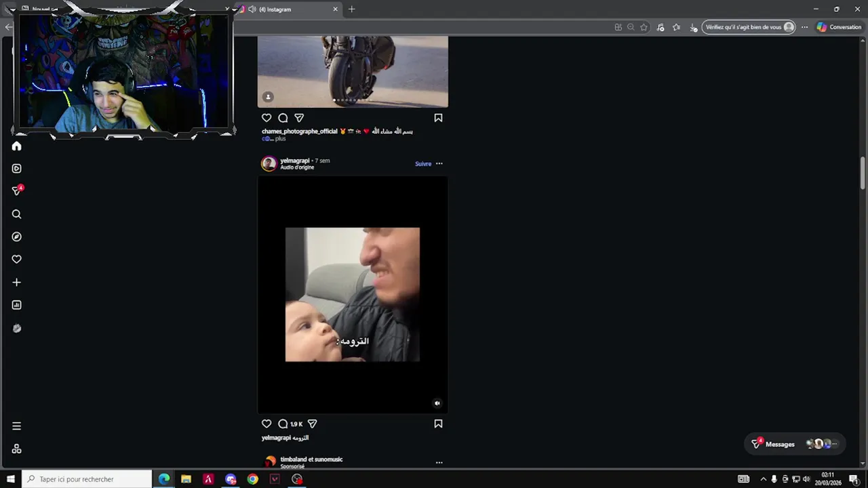Image resolution: width=868 pixels, height=488 pixels.
Task: Open the Windows Start menu
Action: click(x=10, y=479)
